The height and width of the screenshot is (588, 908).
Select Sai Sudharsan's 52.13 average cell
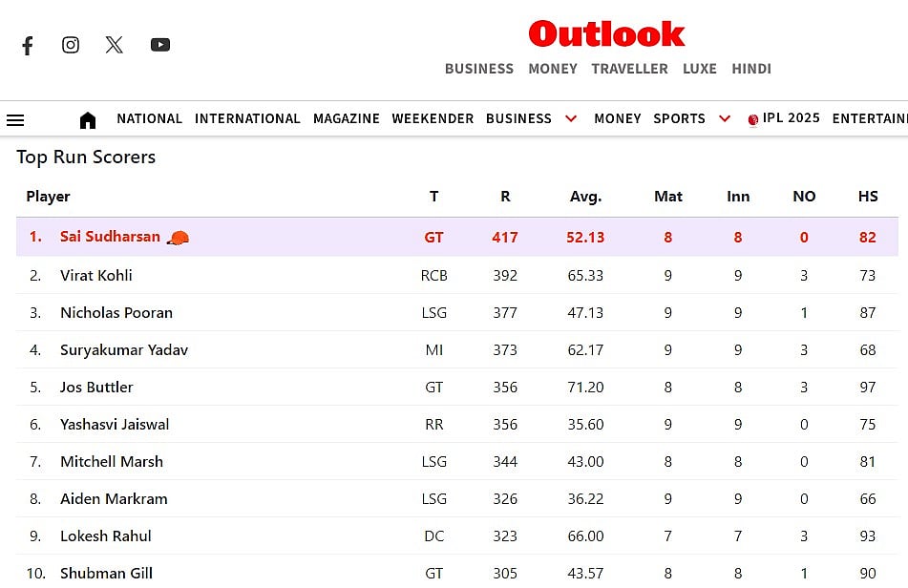(585, 238)
